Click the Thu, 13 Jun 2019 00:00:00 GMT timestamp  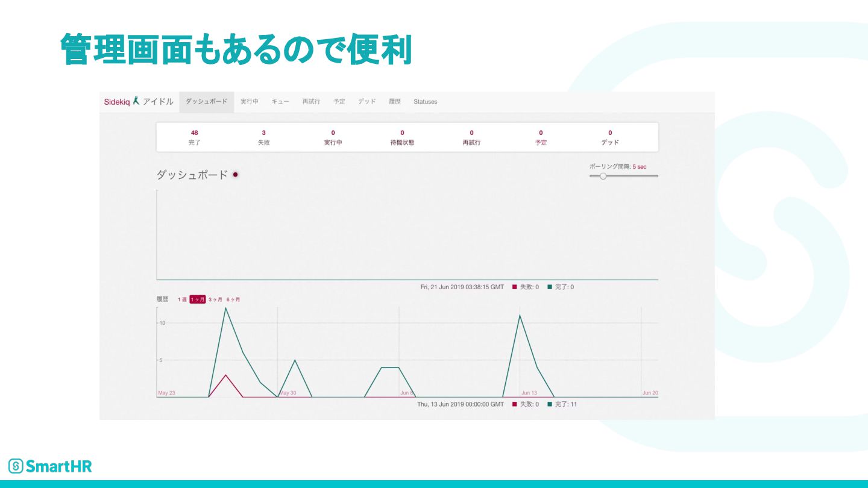[x=461, y=404]
